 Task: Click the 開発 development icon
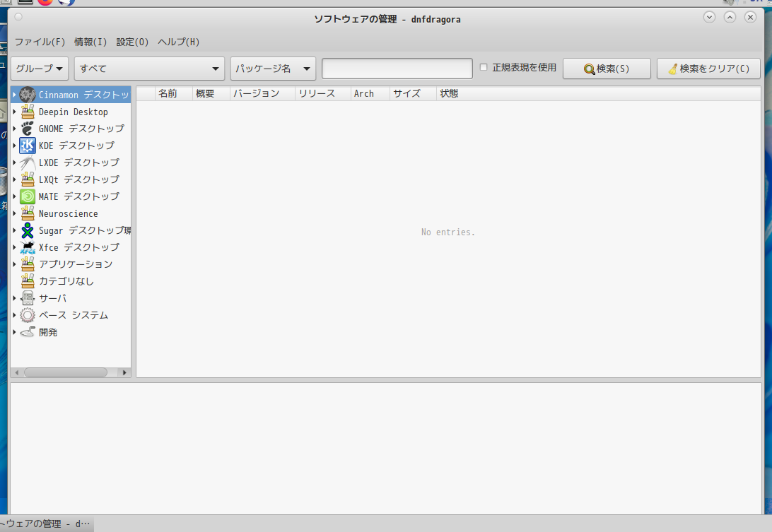(28, 332)
